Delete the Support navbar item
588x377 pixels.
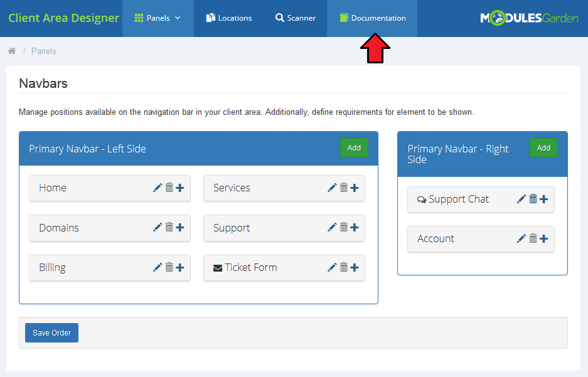(344, 228)
